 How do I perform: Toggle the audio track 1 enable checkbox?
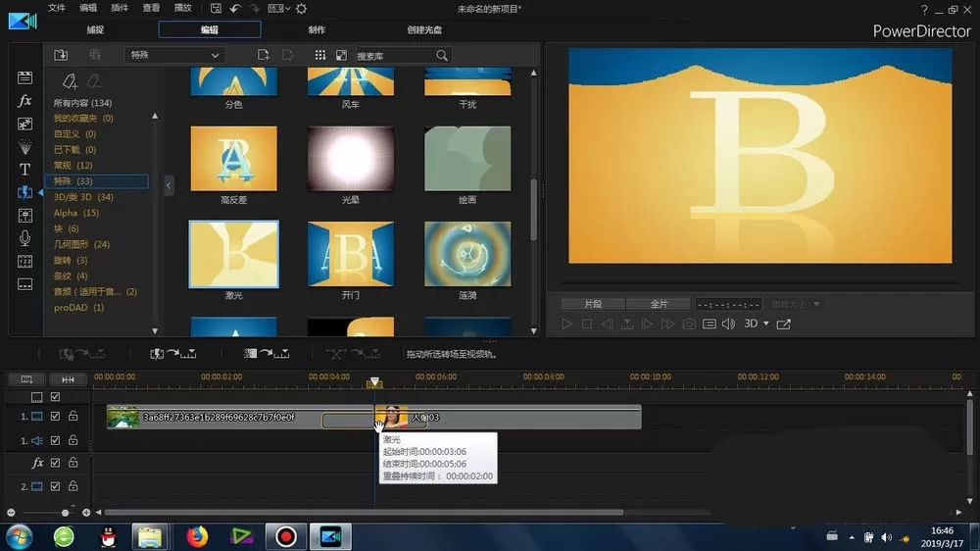coord(55,440)
